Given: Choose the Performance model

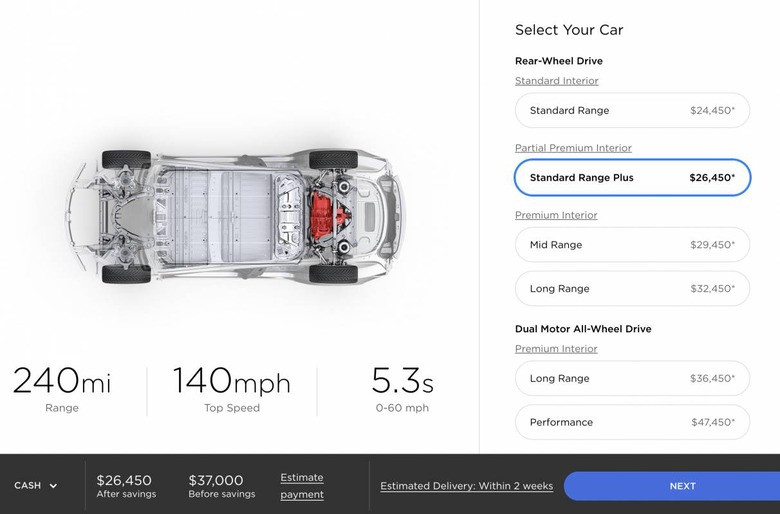Looking at the screenshot, I should click(632, 423).
